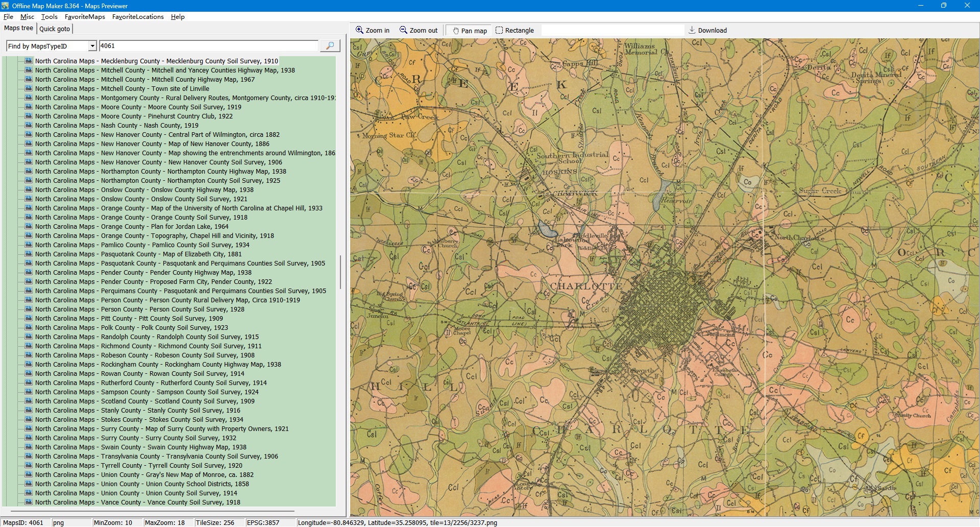
Task: Select Orange County Soil Survey, 1918
Action: click(x=141, y=218)
